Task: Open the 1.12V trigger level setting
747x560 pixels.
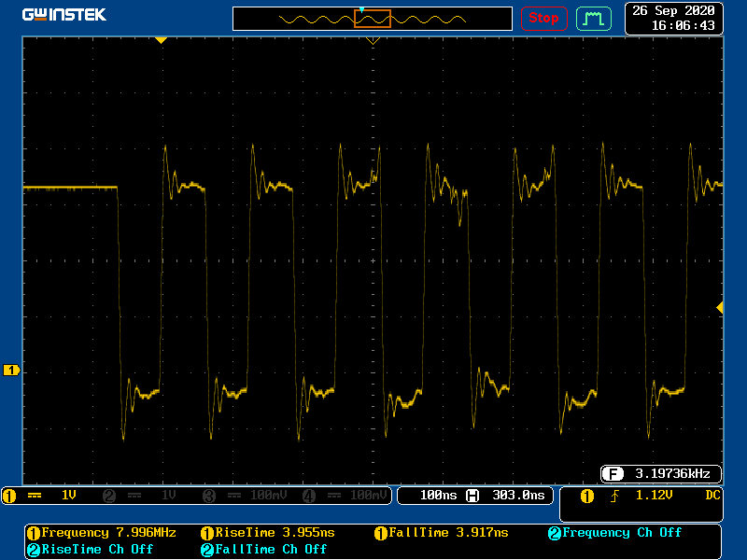Action: tap(654, 496)
